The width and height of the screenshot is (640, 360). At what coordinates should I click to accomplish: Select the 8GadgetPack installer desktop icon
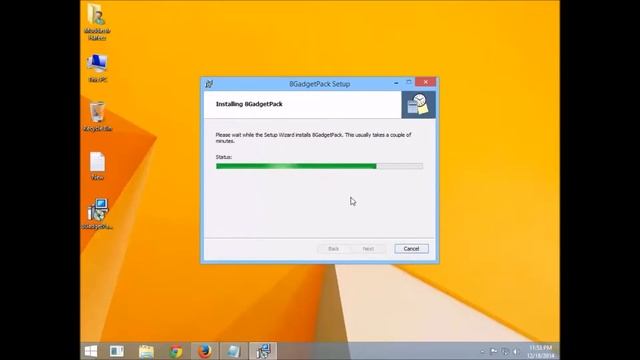tap(97, 214)
